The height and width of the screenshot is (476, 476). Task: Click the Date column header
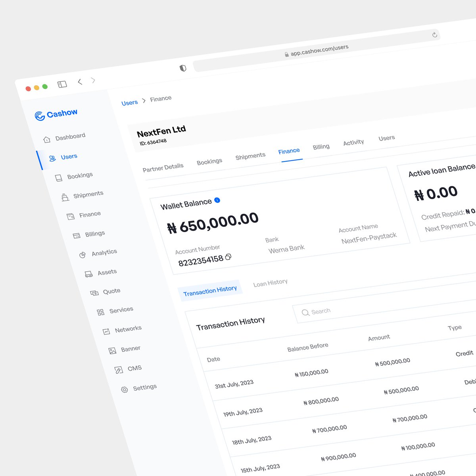(x=213, y=359)
